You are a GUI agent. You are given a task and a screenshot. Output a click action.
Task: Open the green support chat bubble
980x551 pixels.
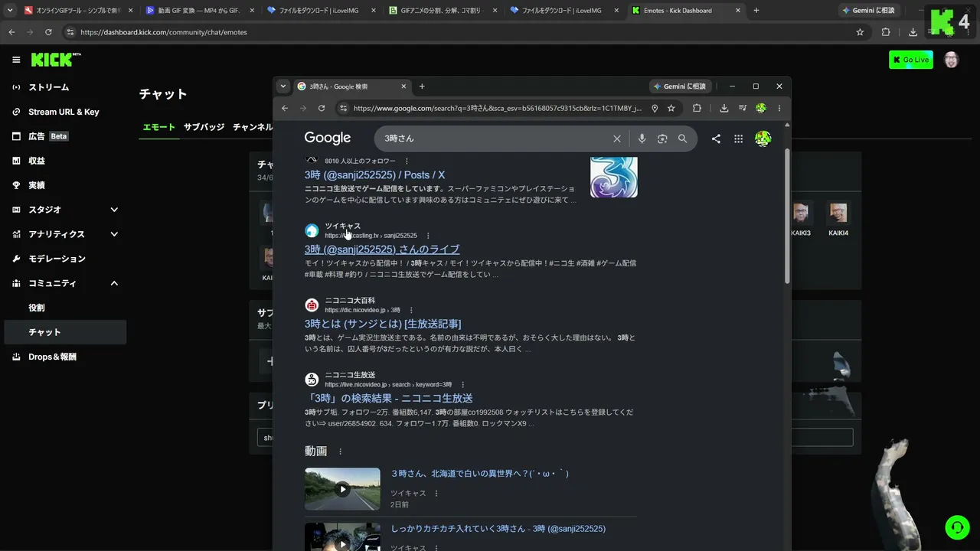tap(957, 527)
